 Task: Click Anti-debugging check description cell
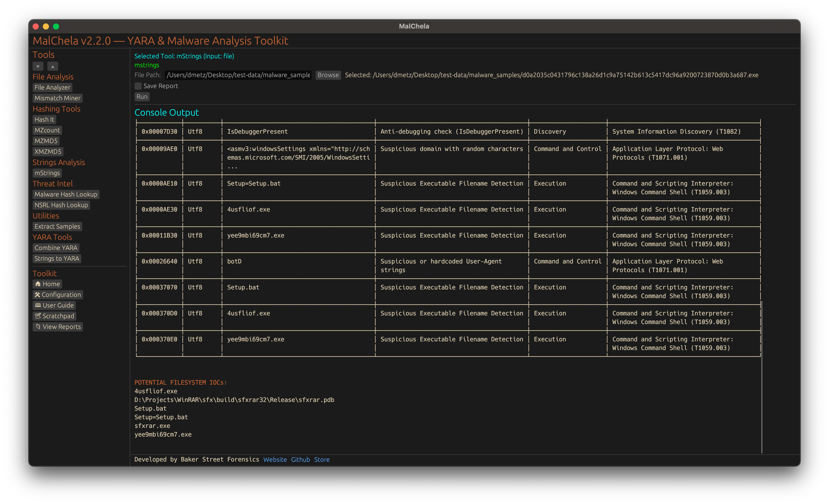pyautogui.click(x=452, y=131)
